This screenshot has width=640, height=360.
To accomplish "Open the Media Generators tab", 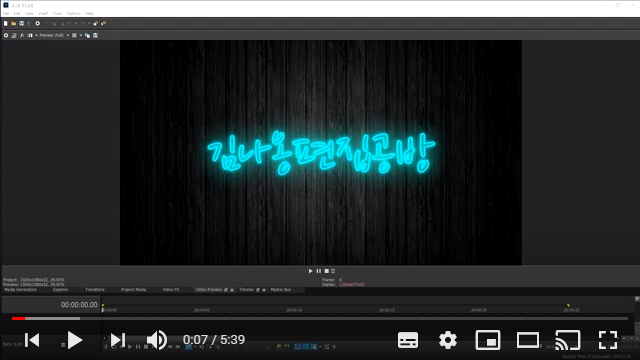I will 20,290.
